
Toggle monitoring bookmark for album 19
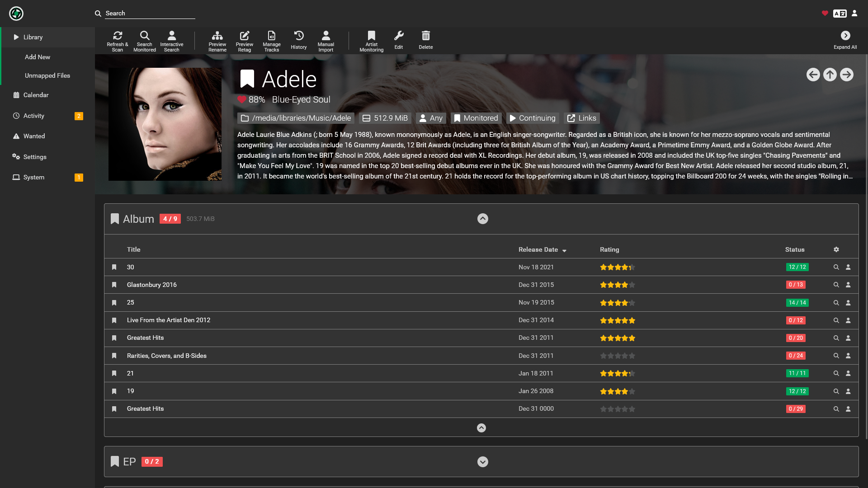[x=114, y=391]
